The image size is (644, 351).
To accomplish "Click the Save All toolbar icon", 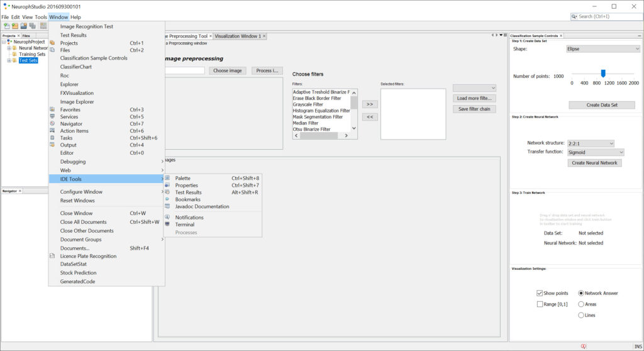I will click(33, 26).
